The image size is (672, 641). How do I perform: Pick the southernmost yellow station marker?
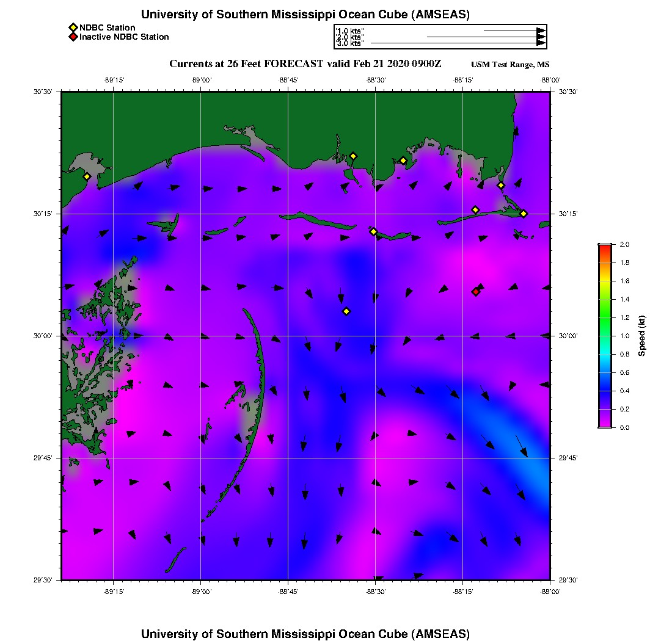coord(346,311)
